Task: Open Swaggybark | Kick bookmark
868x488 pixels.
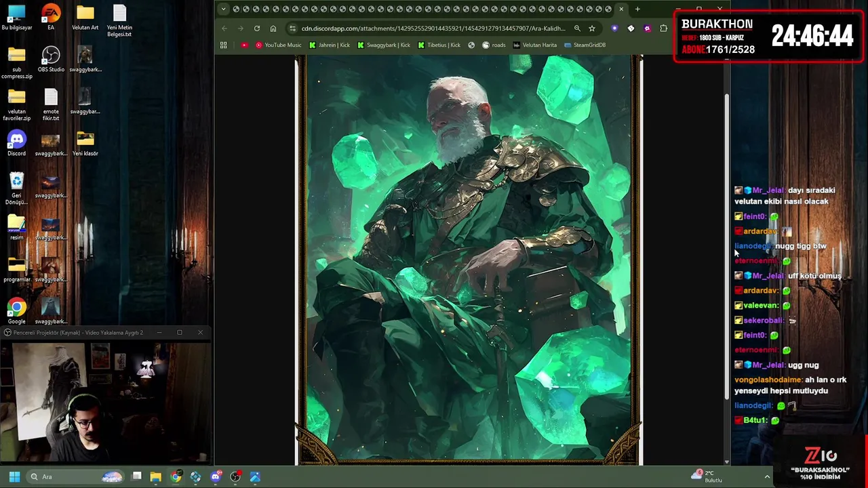Action: click(384, 45)
